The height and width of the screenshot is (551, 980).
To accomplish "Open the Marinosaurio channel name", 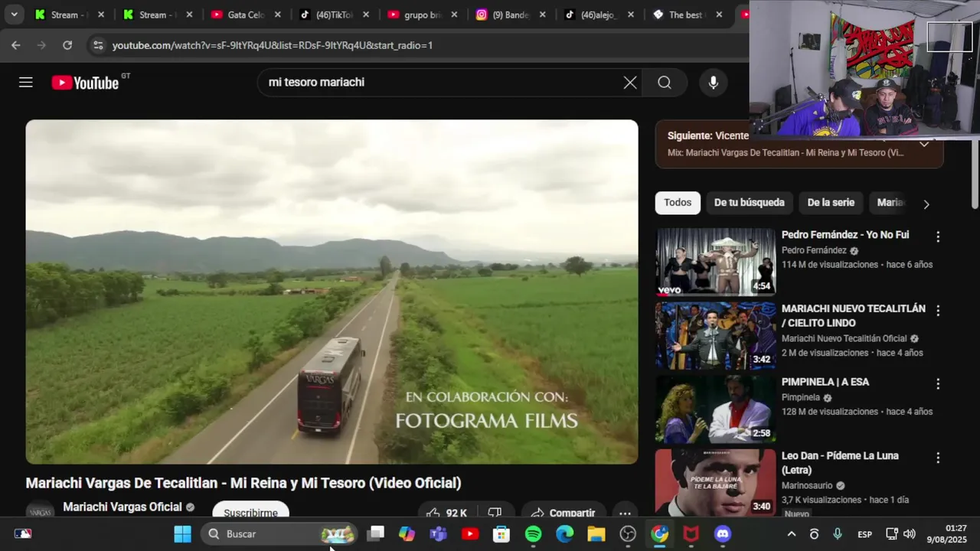I will [x=807, y=485].
